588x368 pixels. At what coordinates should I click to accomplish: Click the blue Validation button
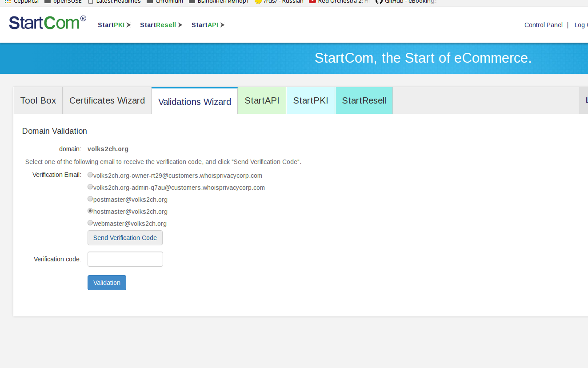tap(107, 283)
